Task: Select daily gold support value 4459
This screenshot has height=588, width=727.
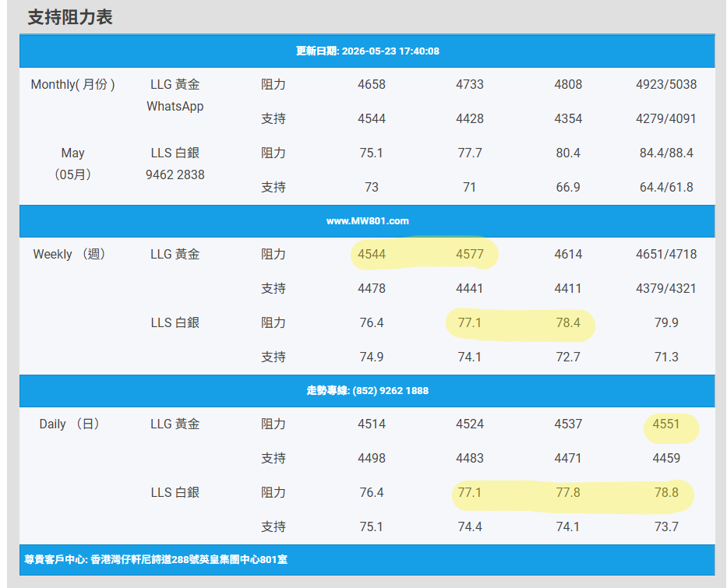Action: 666,458
